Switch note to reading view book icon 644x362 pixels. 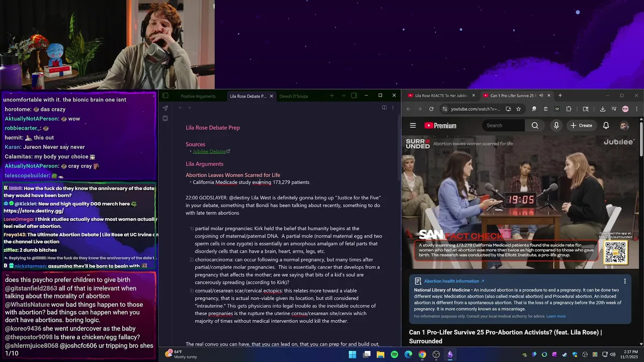point(384,108)
